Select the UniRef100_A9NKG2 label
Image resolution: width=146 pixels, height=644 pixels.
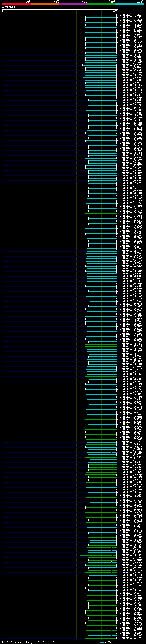pos(131,53)
